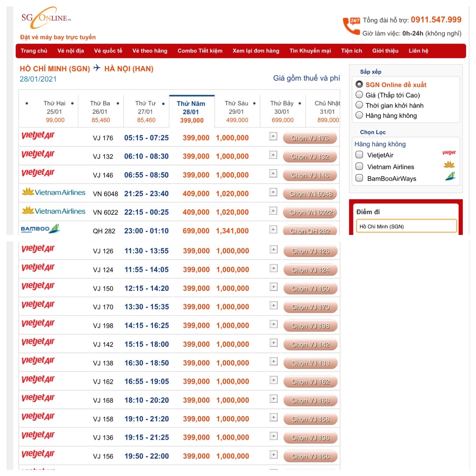Expand details for flight VJ 176
This screenshot has height=476, width=476.
click(273, 136)
